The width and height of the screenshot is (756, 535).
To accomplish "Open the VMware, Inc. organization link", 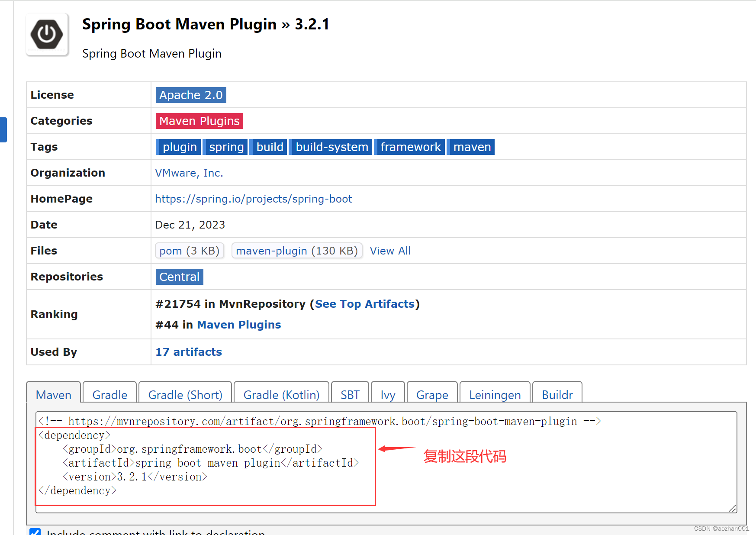I will (x=189, y=173).
